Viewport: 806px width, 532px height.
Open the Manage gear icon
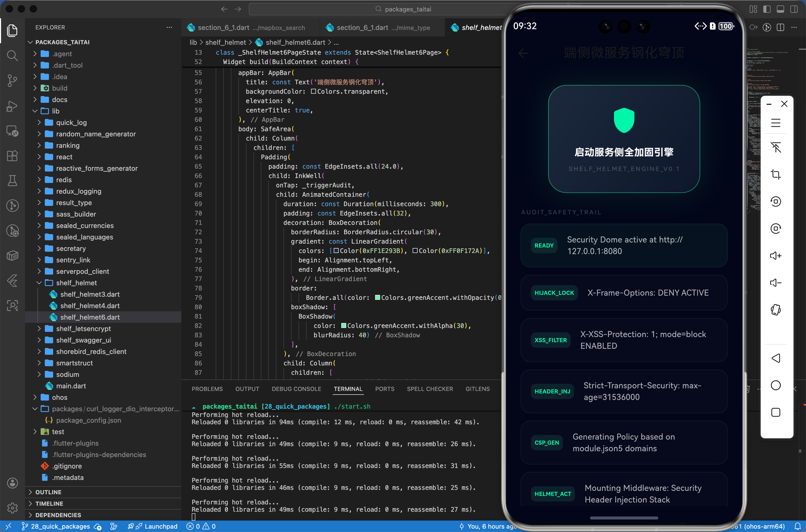(x=12, y=508)
